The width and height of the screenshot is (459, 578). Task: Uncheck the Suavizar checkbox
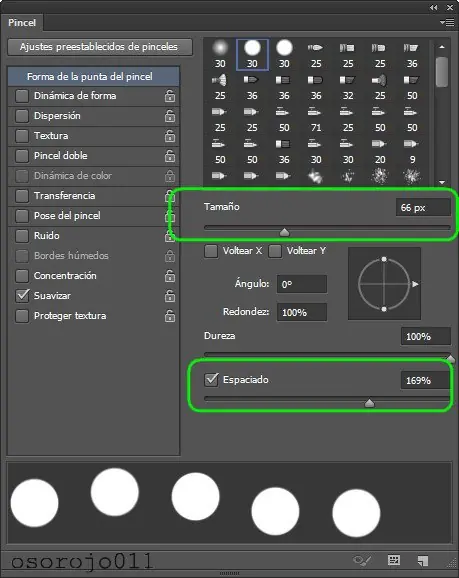[x=22, y=296]
